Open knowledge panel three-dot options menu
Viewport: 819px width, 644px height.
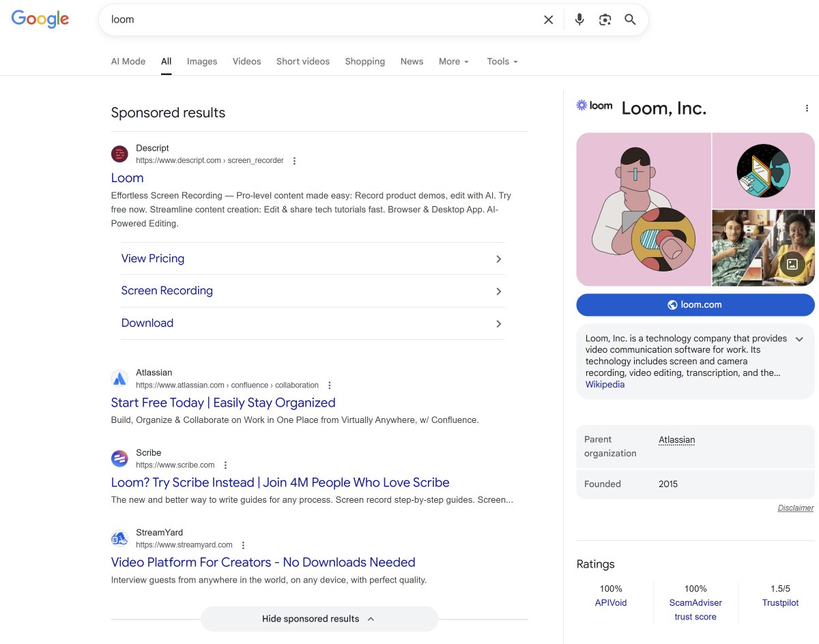point(807,108)
